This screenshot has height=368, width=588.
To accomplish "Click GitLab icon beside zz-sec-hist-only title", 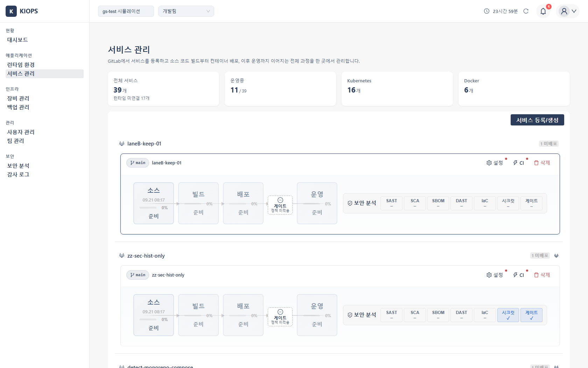I will tap(122, 256).
